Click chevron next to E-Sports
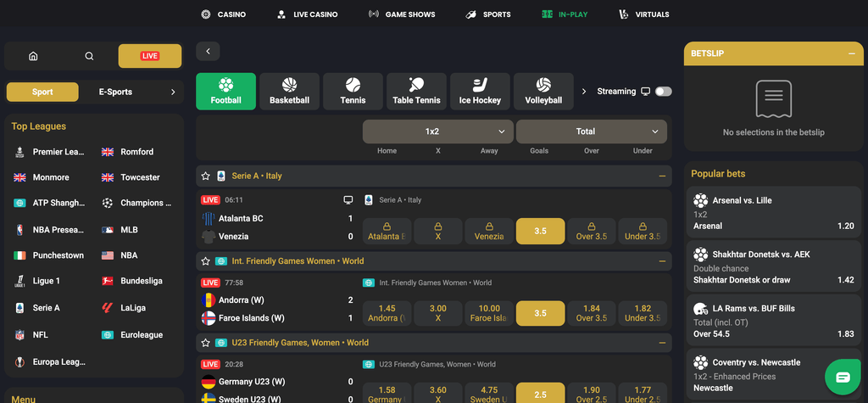Viewport: 868px width, 403px height. pos(173,92)
